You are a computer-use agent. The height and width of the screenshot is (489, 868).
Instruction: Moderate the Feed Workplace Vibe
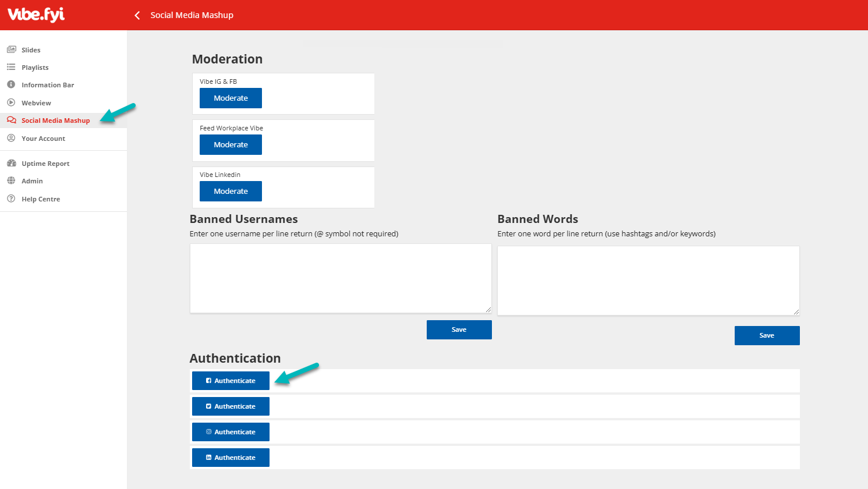pos(231,145)
